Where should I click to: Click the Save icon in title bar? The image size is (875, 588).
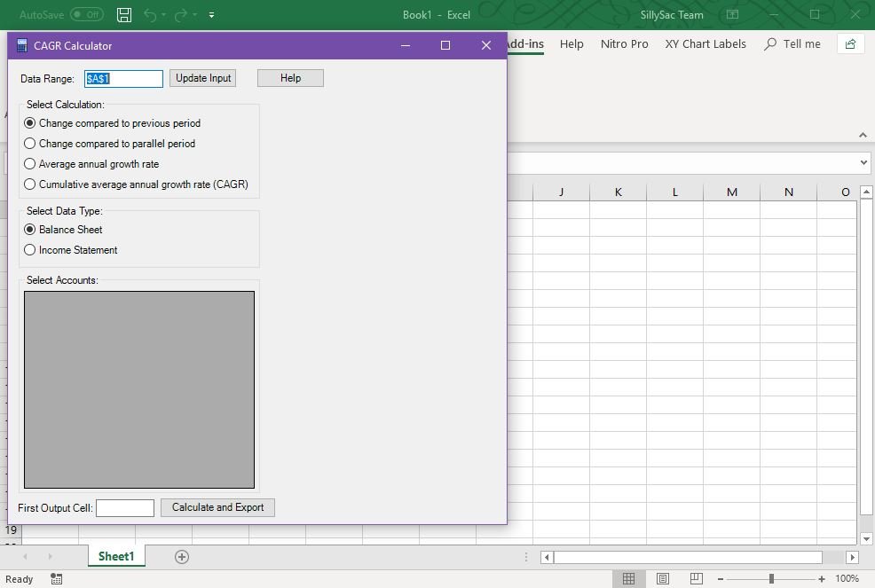tap(124, 15)
